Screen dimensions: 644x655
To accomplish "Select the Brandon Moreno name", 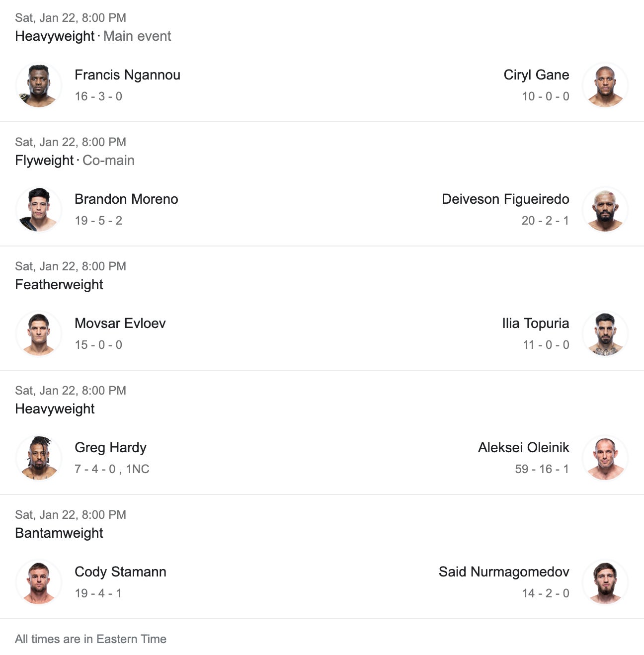I will (126, 199).
